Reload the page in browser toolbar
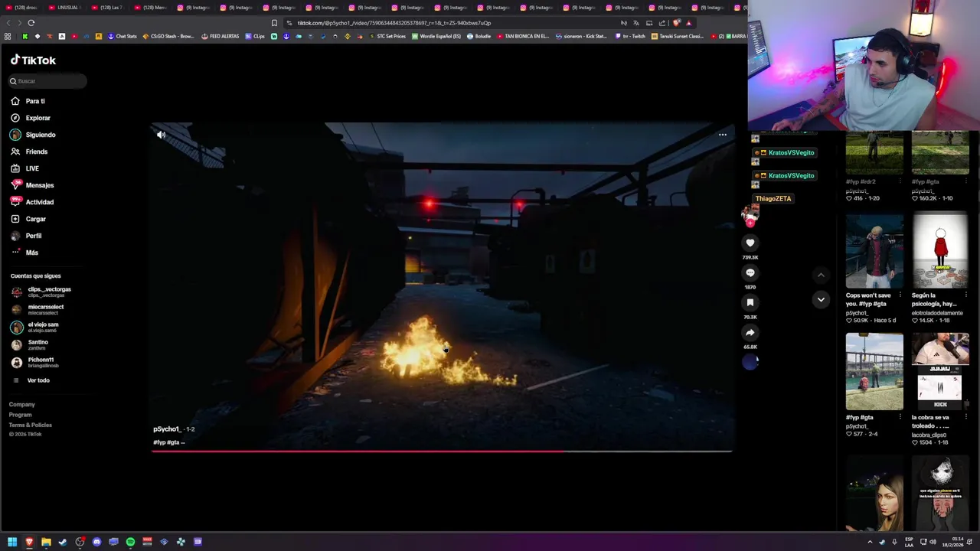 [31, 23]
